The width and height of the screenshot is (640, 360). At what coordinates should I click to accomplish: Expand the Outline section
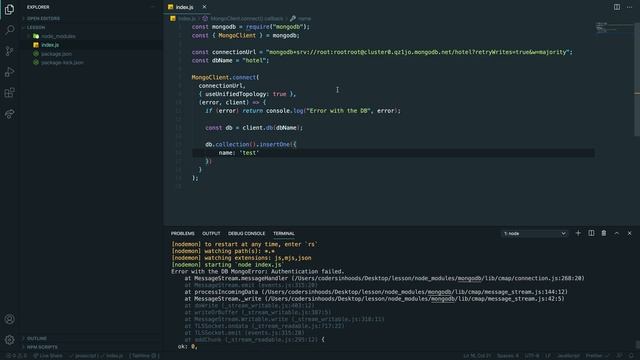[37, 338]
